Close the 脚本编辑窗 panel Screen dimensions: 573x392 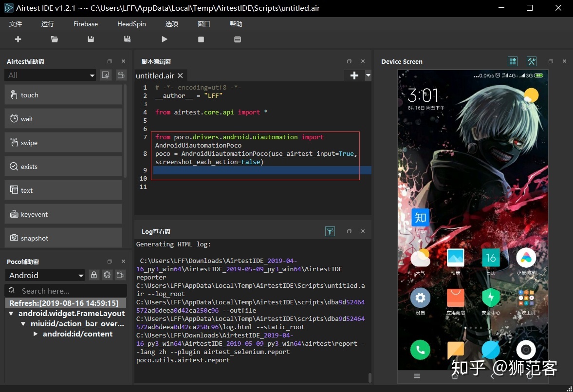point(363,61)
